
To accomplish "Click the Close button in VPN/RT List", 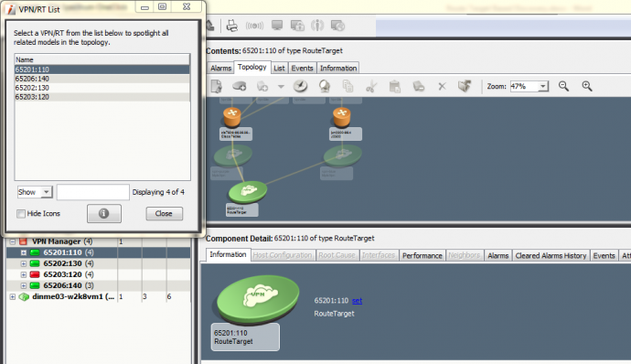I will (165, 213).
